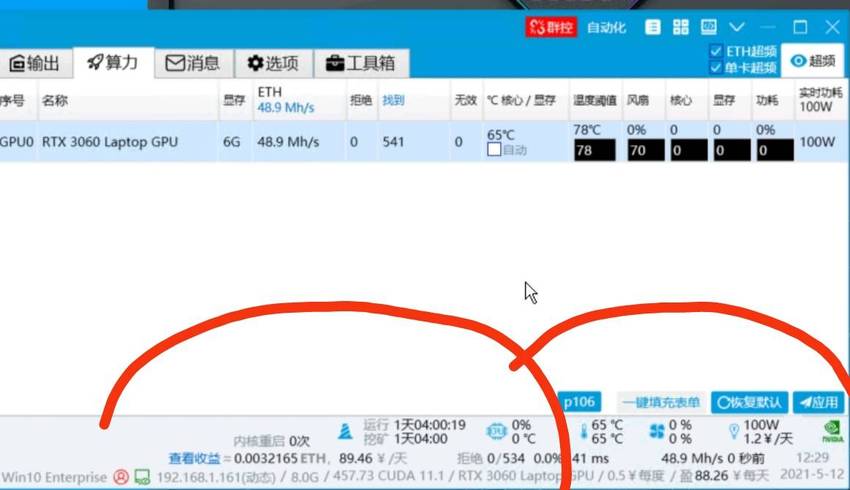
Task: Click the fan speed status icon
Action: [656, 431]
